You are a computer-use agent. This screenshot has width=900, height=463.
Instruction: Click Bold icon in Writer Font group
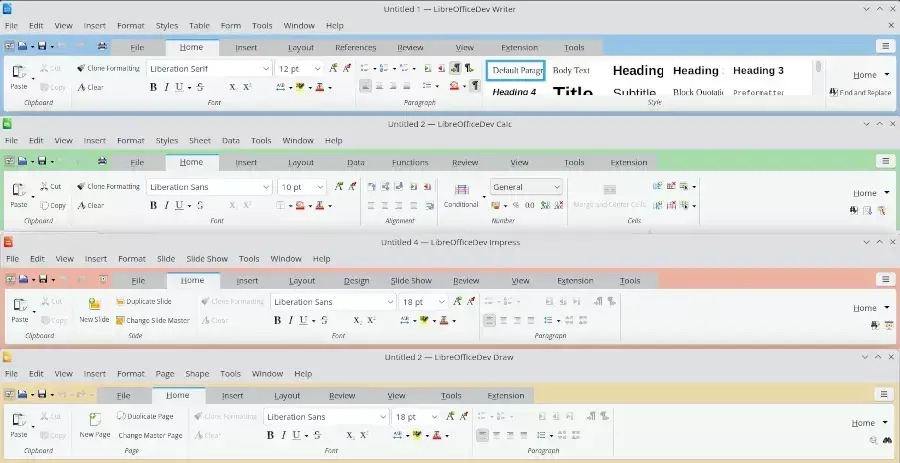[153, 87]
